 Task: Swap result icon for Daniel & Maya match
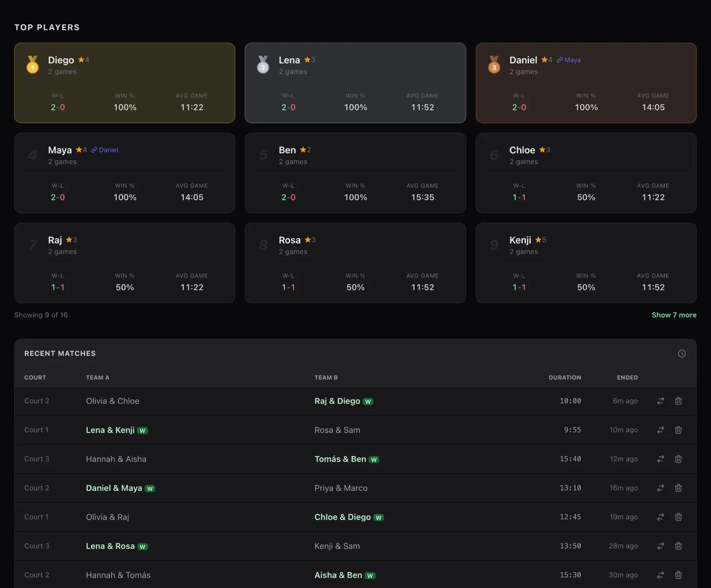(660, 488)
